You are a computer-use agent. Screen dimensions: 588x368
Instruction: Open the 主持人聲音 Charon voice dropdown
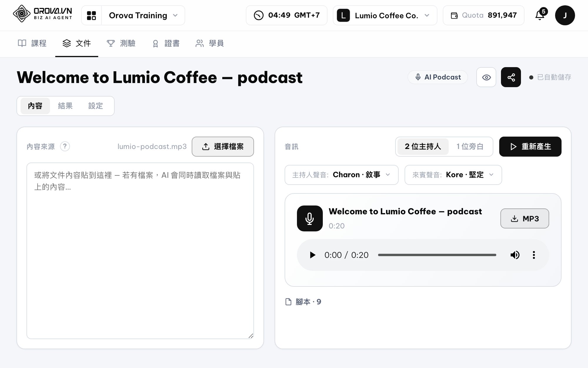(342, 175)
